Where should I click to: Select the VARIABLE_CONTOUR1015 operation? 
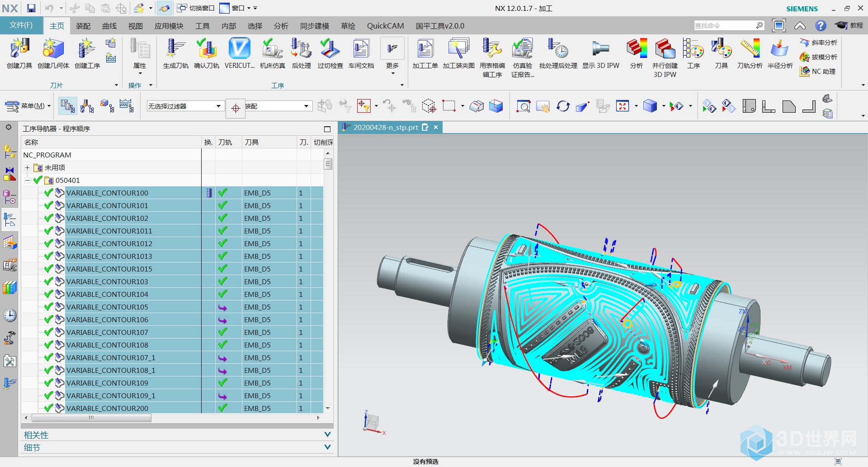pyautogui.click(x=109, y=269)
